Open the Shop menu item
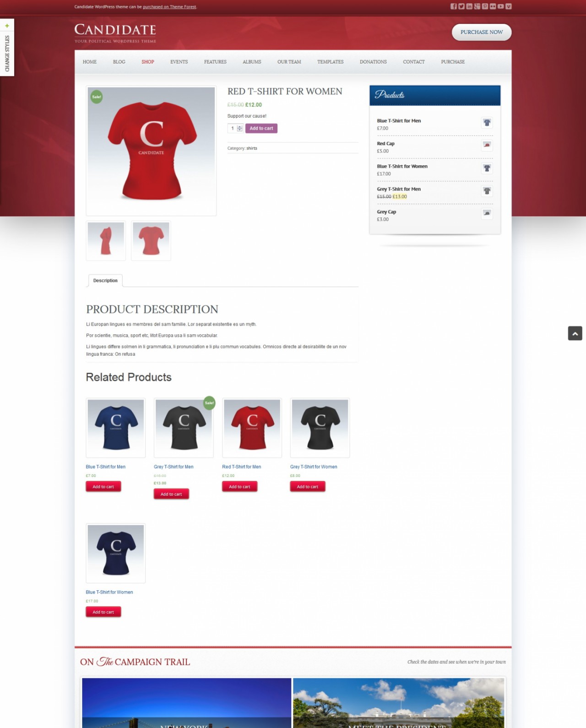 click(x=147, y=62)
